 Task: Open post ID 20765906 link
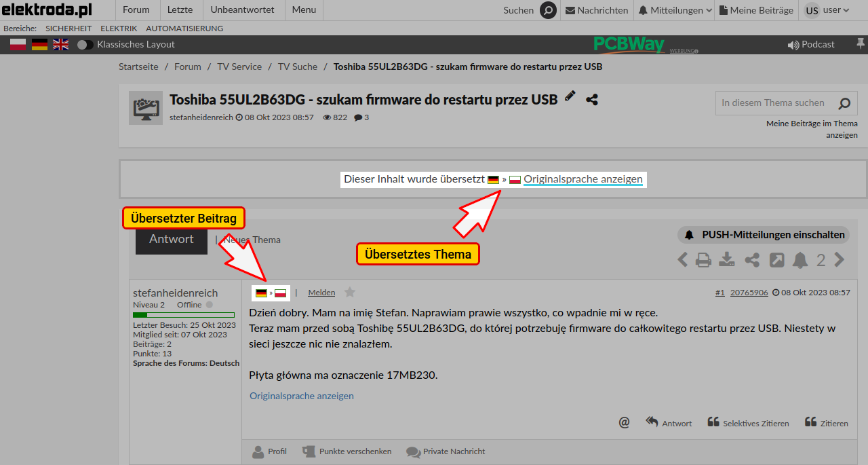749,293
